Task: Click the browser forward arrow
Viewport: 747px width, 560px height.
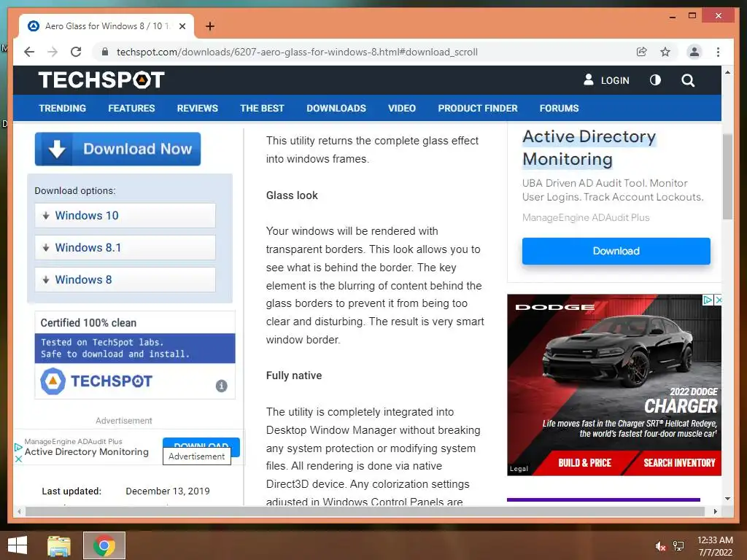Action: pos(53,52)
